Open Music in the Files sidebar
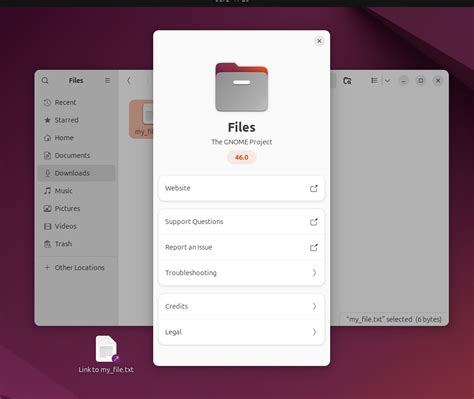The image size is (474, 399). click(x=77, y=191)
